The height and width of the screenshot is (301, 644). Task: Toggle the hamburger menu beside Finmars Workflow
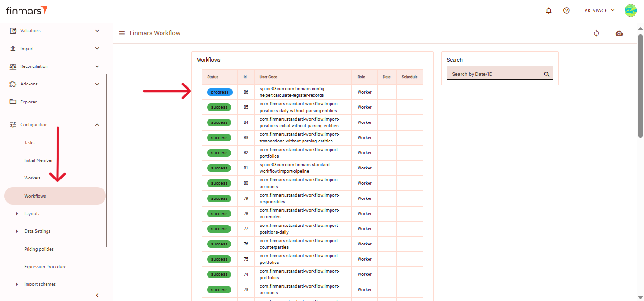point(122,33)
